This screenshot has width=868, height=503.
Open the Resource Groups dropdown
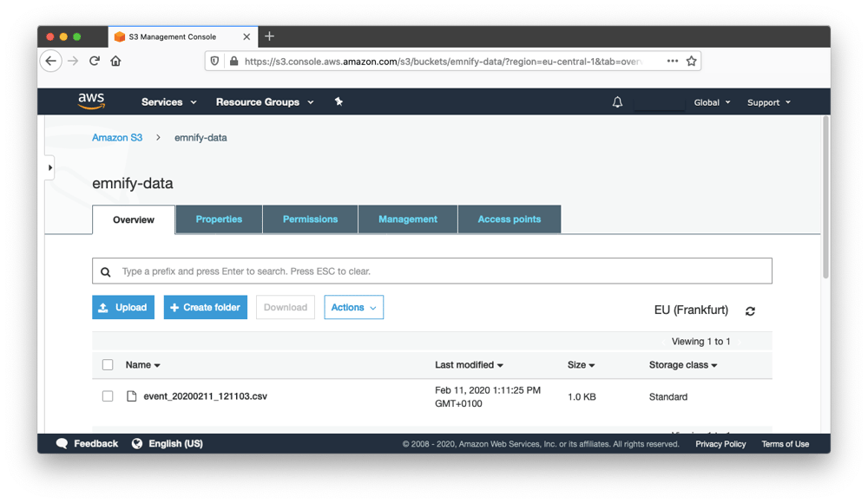(265, 101)
